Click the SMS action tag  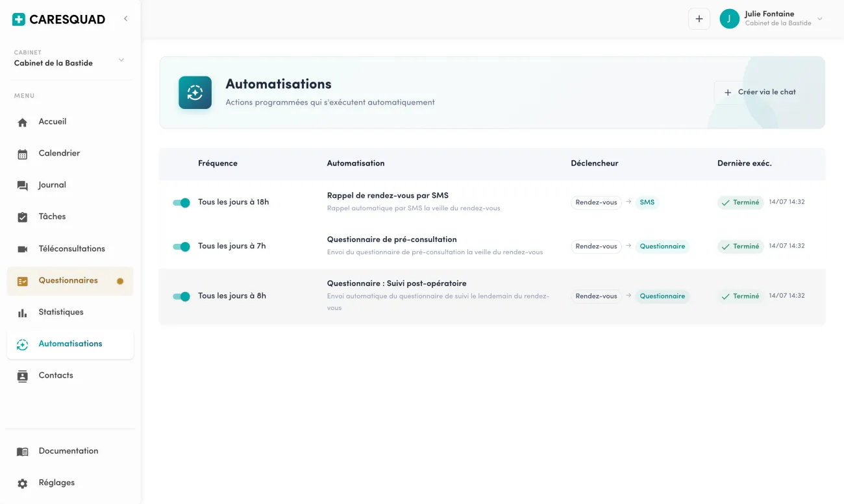tap(647, 202)
